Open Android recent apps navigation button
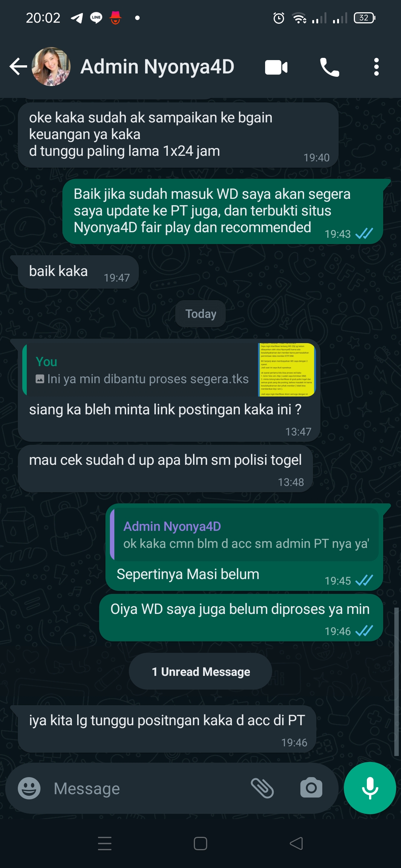The width and height of the screenshot is (401, 868). tap(105, 843)
